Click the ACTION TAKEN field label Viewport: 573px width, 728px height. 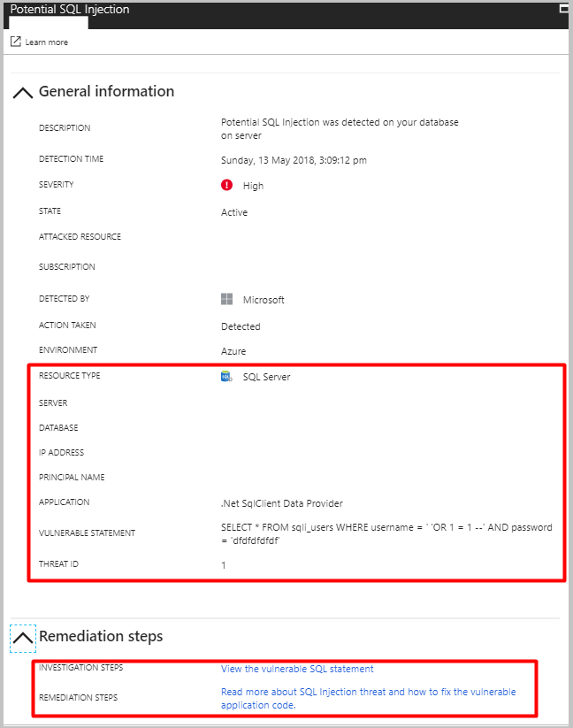pos(67,325)
